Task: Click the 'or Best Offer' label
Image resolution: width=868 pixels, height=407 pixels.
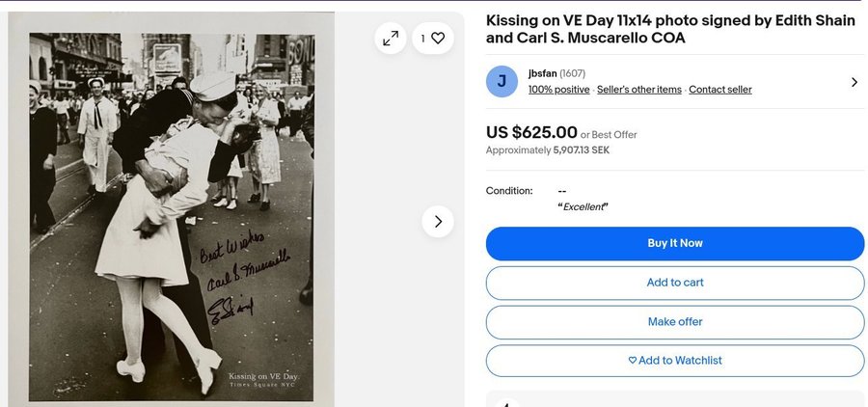Action: click(609, 135)
